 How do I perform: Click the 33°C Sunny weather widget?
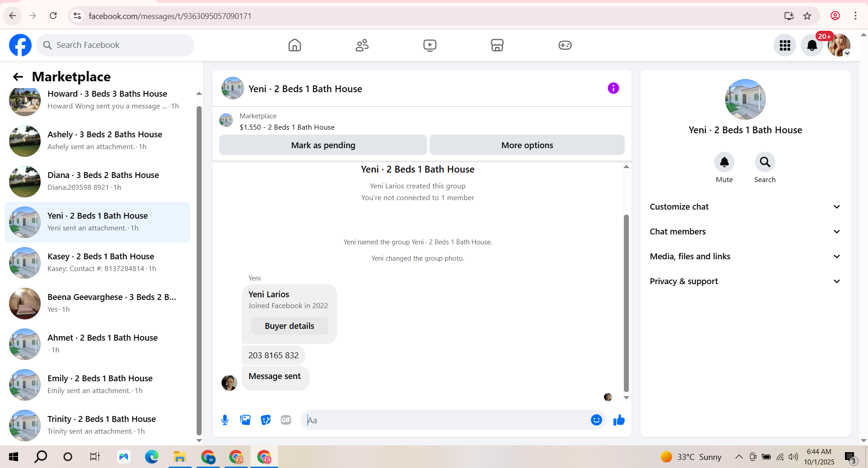pos(691,457)
